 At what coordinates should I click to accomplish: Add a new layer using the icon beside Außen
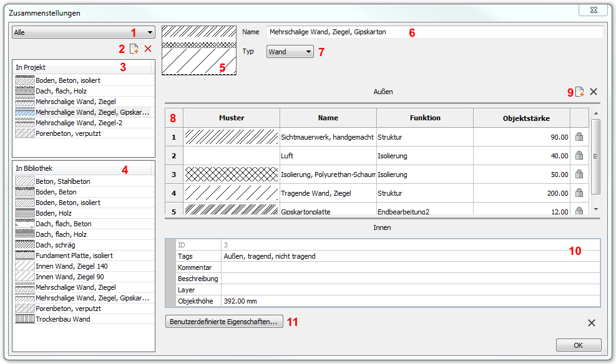[579, 92]
